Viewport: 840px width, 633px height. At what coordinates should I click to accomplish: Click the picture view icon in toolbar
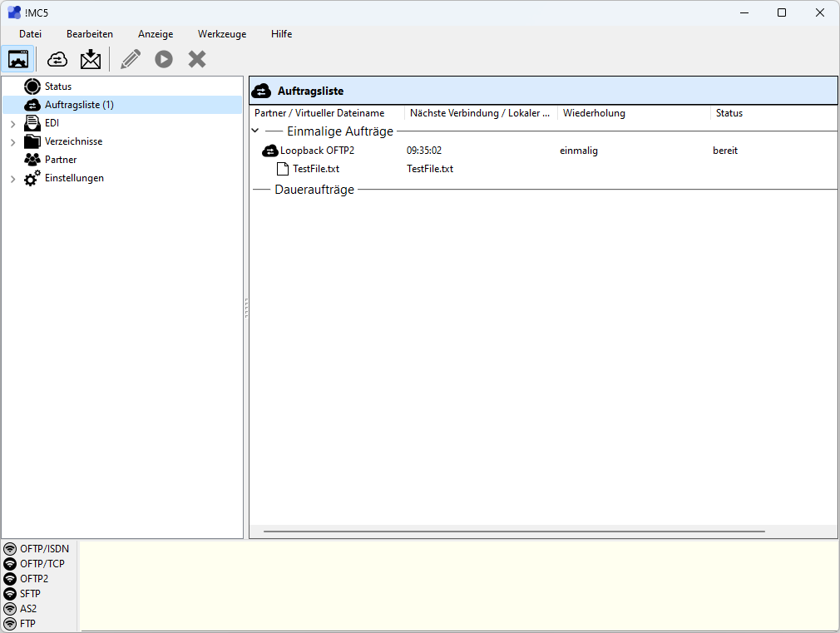coord(18,59)
